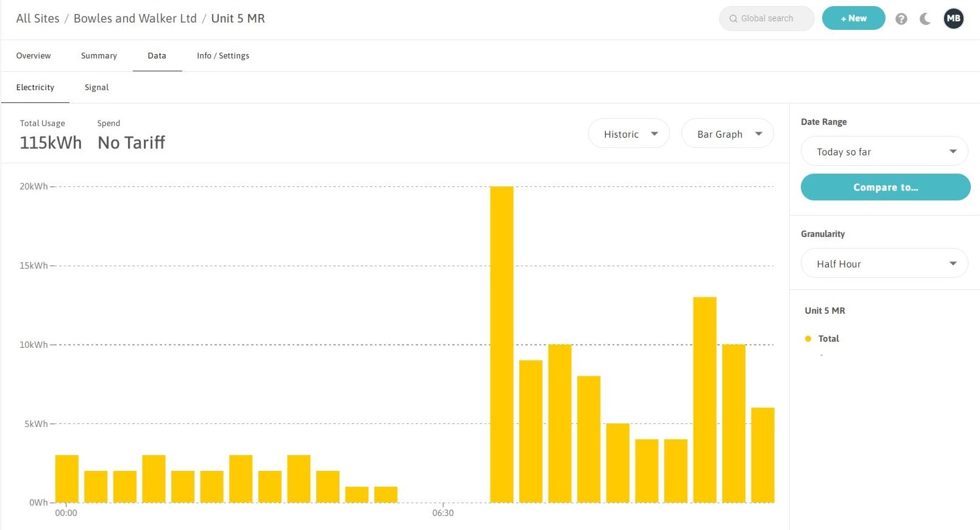Viewport: 980px width, 530px height.
Task: Click the Date Range heading
Action: tap(824, 122)
